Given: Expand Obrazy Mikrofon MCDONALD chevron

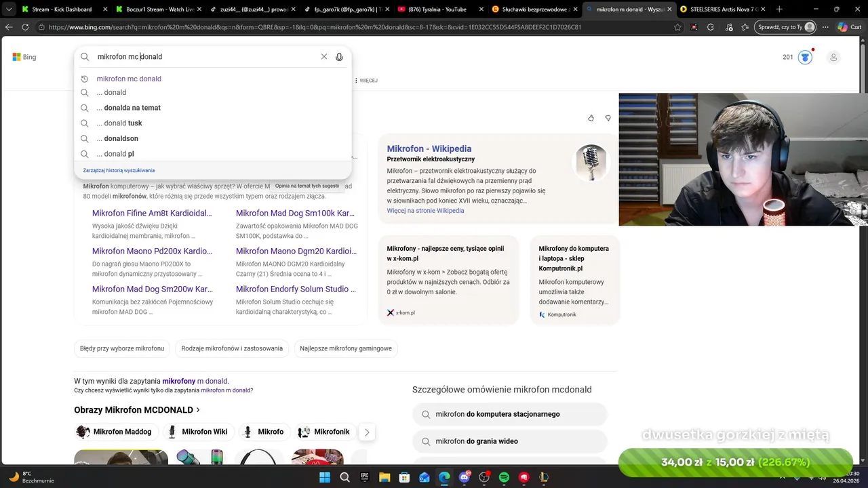Looking at the screenshot, I should (198, 410).
